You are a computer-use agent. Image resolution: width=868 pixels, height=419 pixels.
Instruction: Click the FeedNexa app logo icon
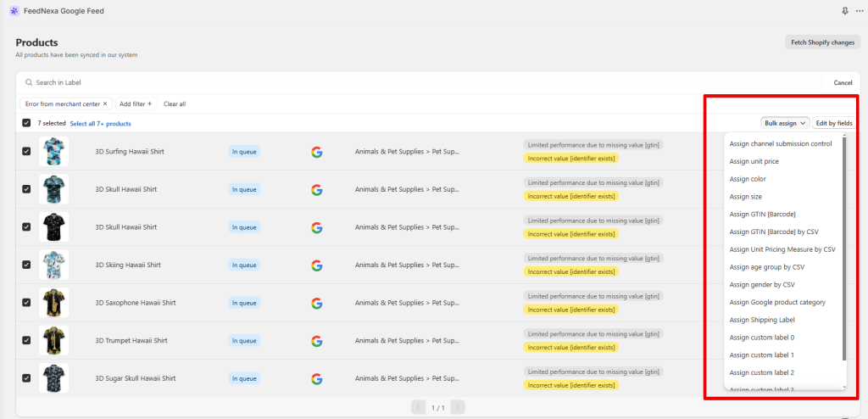(14, 11)
